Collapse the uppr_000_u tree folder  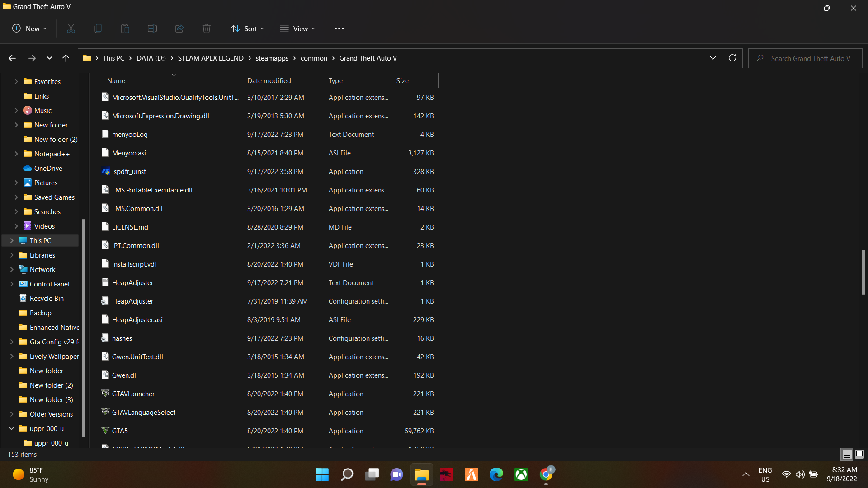(11, 428)
